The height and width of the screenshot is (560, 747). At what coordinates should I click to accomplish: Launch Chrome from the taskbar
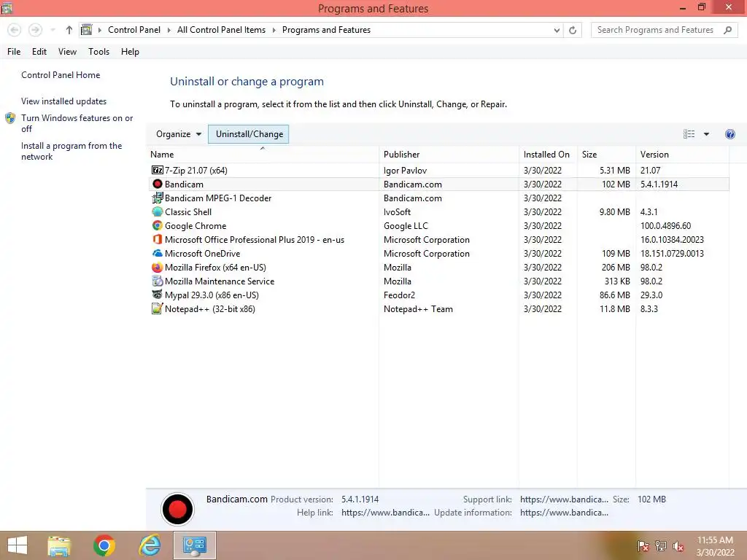(x=104, y=545)
